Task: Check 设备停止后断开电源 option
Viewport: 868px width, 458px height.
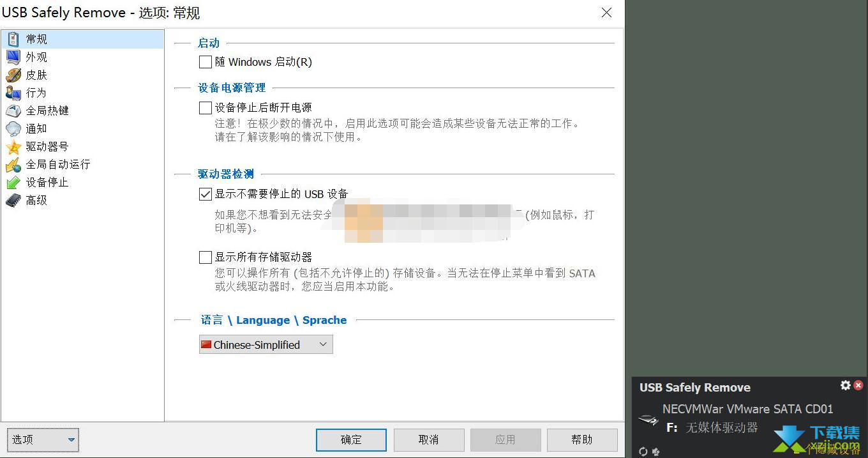Action: pyautogui.click(x=206, y=107)
